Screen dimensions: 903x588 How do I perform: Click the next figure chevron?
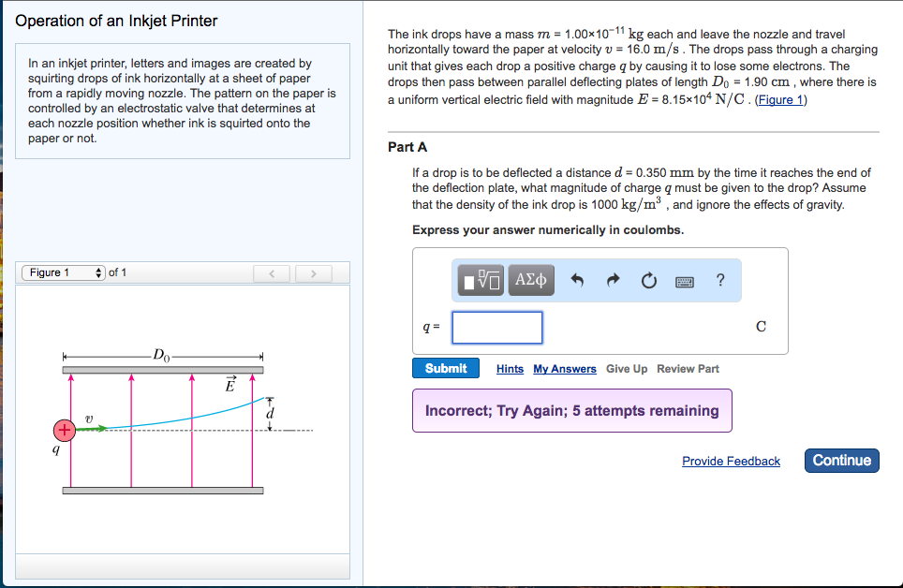coord(313,272)
